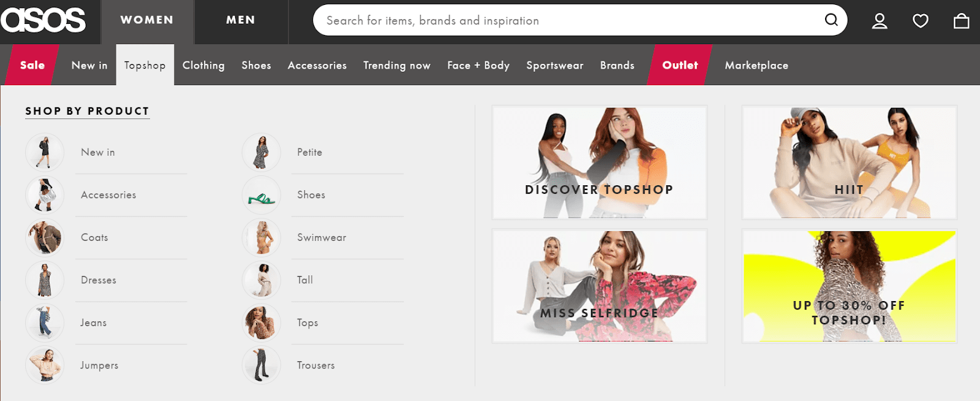
Task: Go to Accessories under Shop by Product
Action: 108,195
